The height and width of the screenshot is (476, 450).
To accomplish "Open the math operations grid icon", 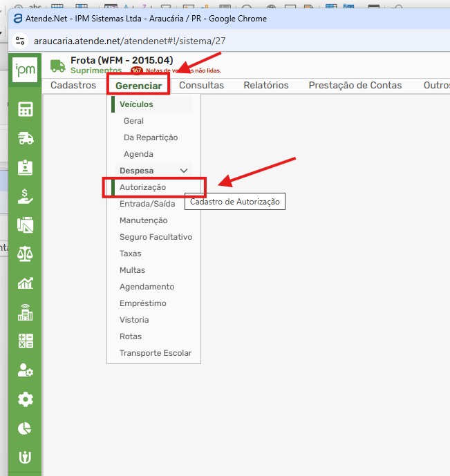I will click(x=26, y=341).
